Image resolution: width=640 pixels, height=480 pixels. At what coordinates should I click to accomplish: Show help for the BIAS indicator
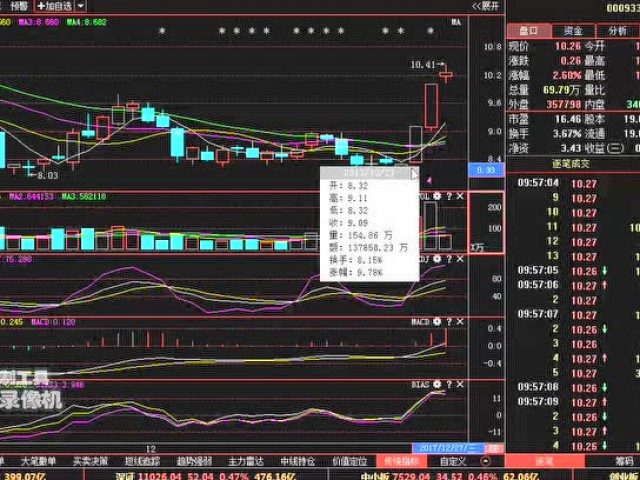(449, 384)
